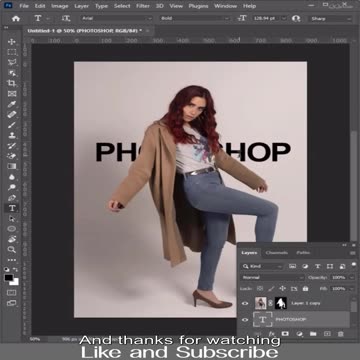Open the Filter menu
This screenshot has height=360, width=360.
coord(143,6)
